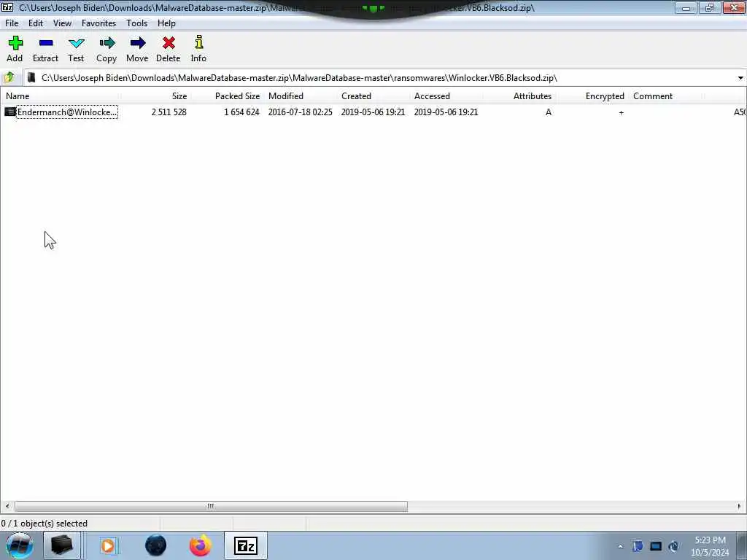Viewport: 747px width, 560px height.
Task: Open the dark globe taskbar icon
Action: pos(156,545)
